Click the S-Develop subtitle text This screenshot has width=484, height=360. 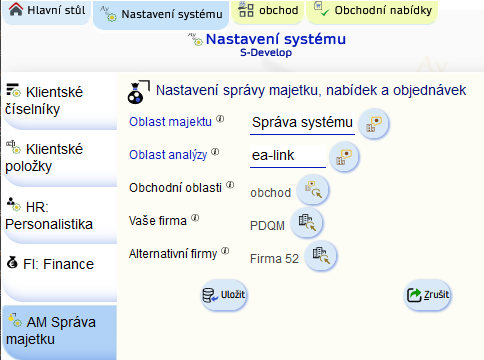pos(266,53)
